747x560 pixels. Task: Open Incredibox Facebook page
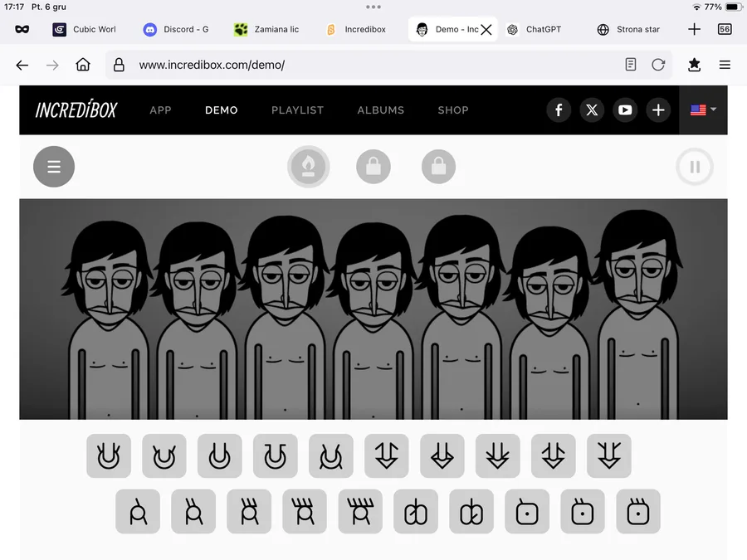pos(559,110)
